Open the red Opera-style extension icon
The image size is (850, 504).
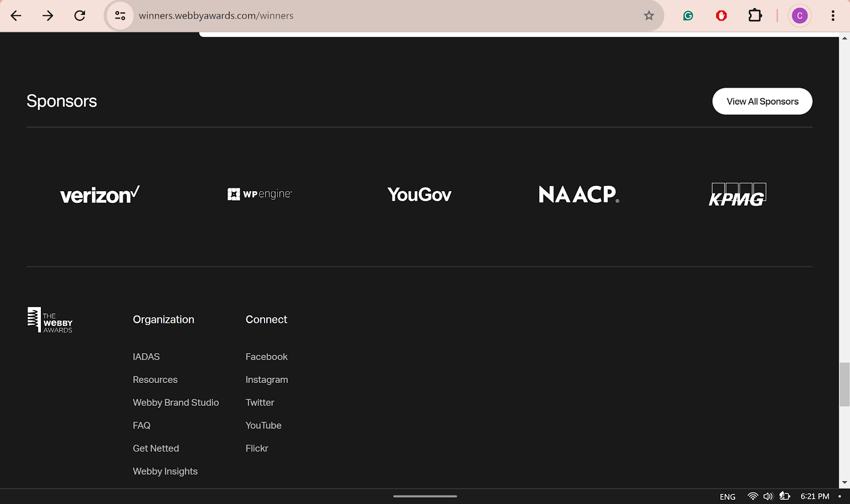tap(721, 16)
